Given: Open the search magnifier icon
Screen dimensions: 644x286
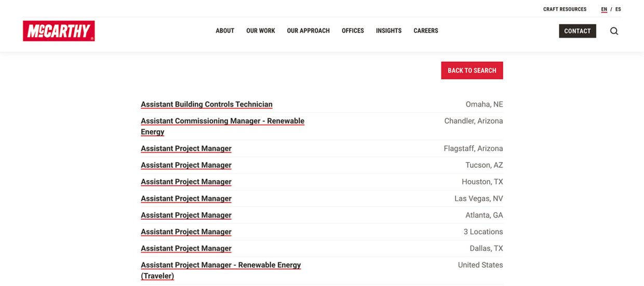Looking at the screenshot, I should 614,31.
